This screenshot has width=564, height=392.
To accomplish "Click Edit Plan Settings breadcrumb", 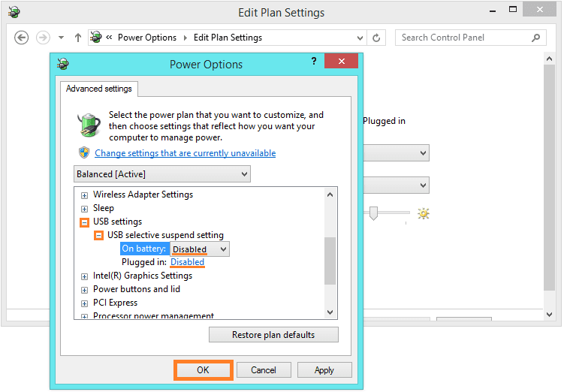I will tap(228, 38).
